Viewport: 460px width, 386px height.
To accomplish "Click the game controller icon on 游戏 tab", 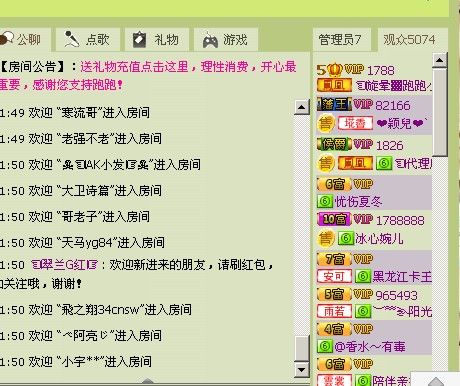I will click(x=210, y=40).
